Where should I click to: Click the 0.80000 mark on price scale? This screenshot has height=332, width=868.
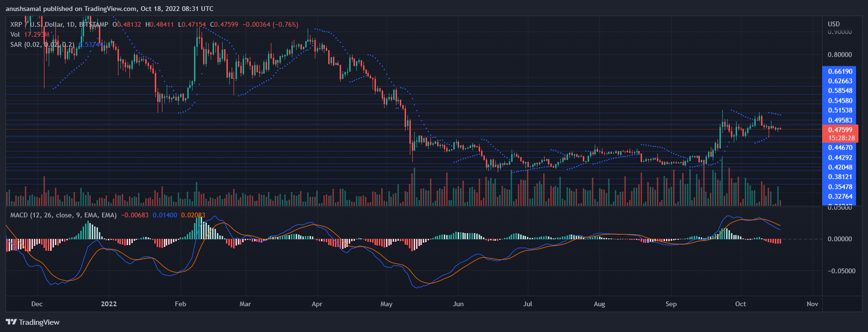coord(839,55)
